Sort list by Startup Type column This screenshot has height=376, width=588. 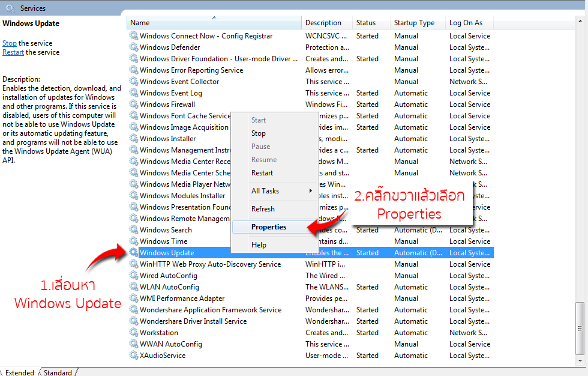[x=414, y=23]
